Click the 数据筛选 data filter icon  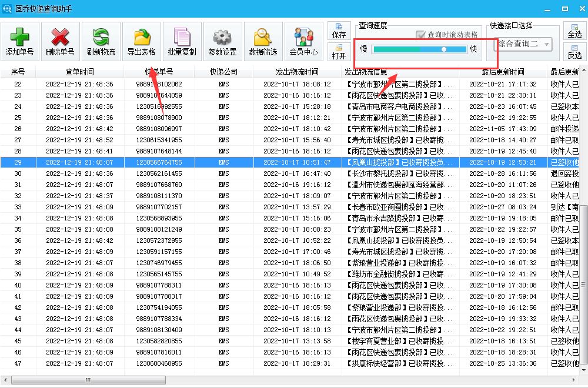[263, 41]
